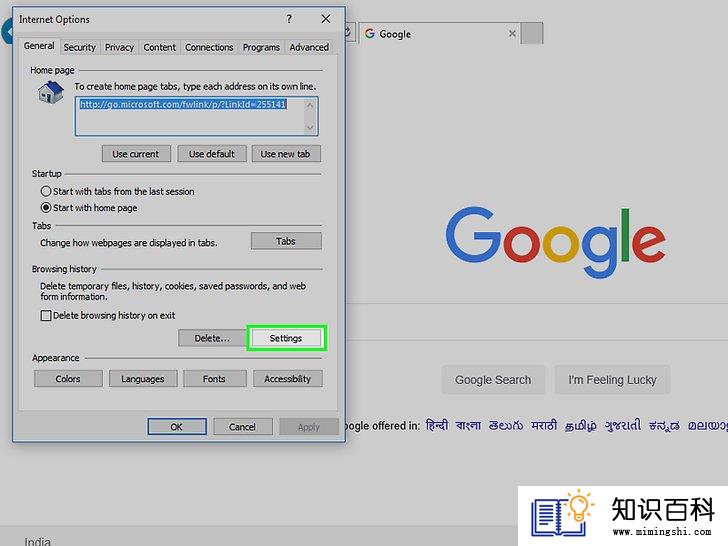Image resolution: width=728 pixels, height=546 pixels.
Task: Go to the Connections tab
Action: (x=209, y=47)
